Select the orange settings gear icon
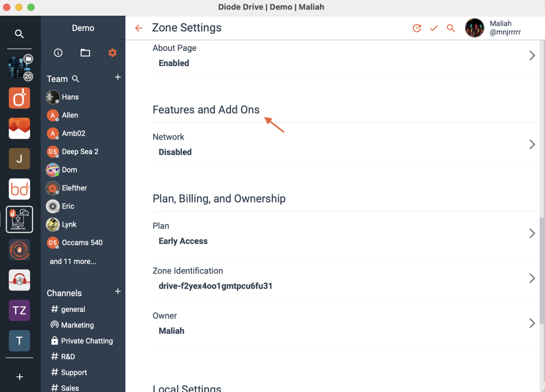The height and width of the screenshot is (392, 545). coord(112,53)
